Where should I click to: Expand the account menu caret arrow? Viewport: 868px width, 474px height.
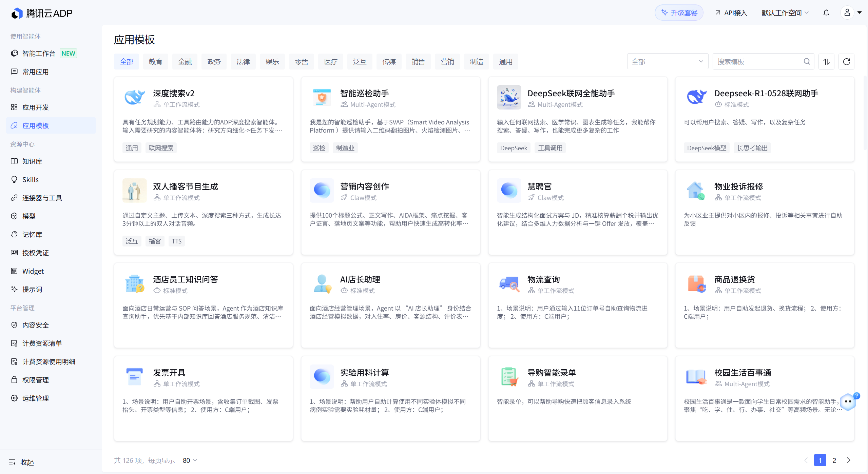[x=860, y=13]
